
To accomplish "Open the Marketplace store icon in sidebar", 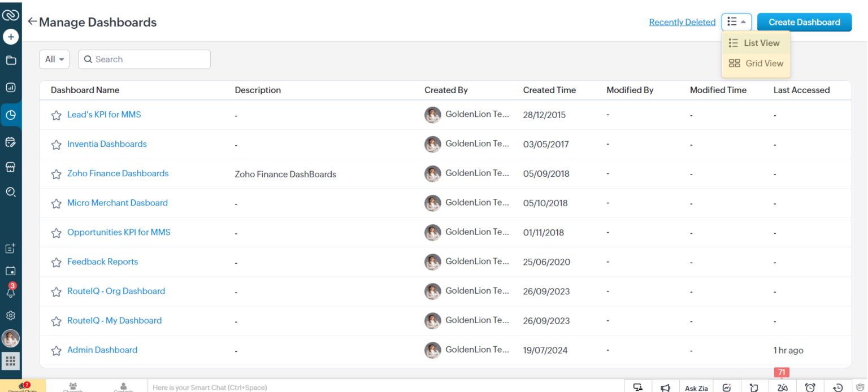I will click(10, 167).
